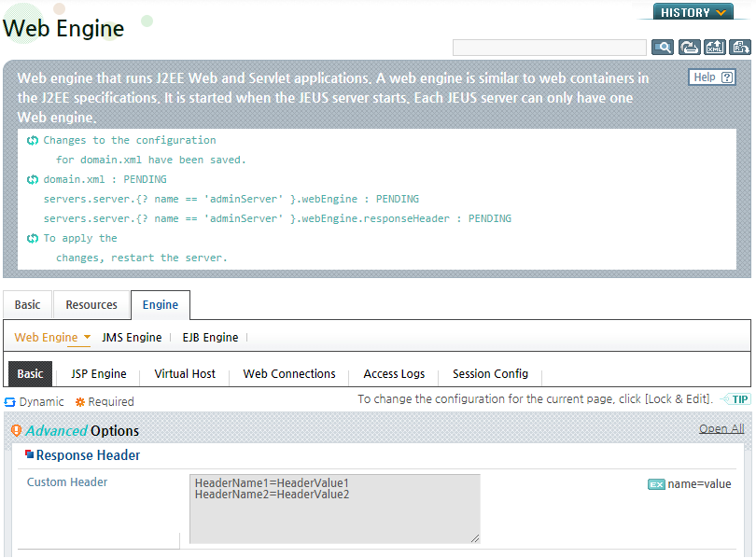Click the 'To apply the' message icon

click(x=33, y=239)
